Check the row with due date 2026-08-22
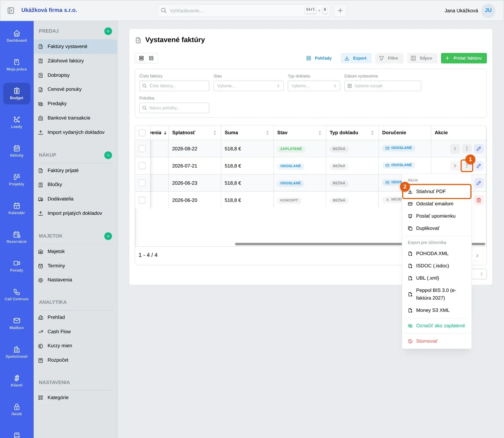 tap(142, 149)
